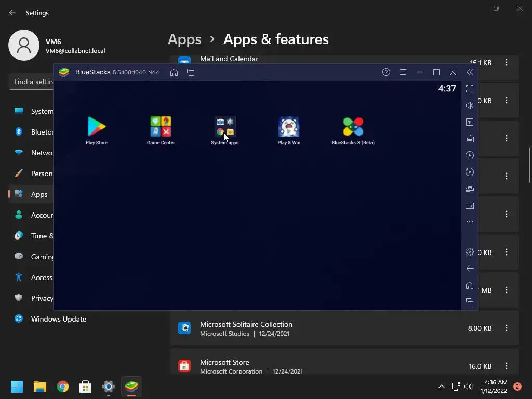
Task: Open Google Chrome from taskbar
Action: pos(63,387)
